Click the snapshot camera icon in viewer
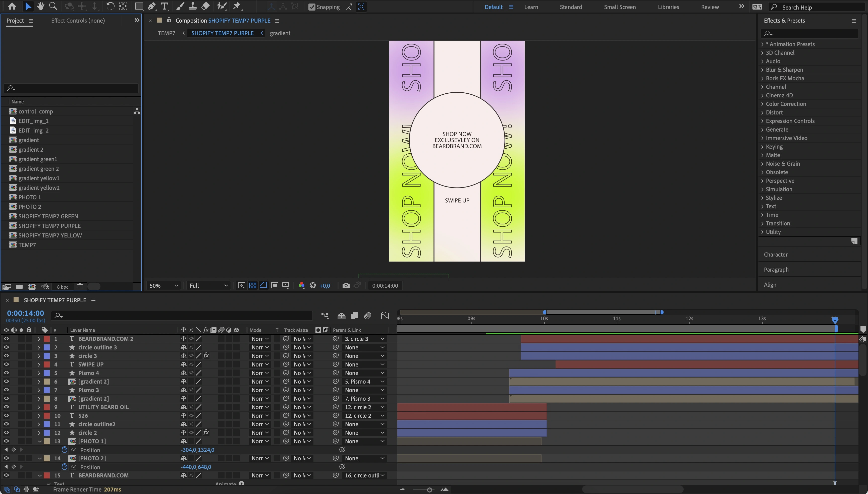This screenshot has height=494, width=868. click(346, 285)
